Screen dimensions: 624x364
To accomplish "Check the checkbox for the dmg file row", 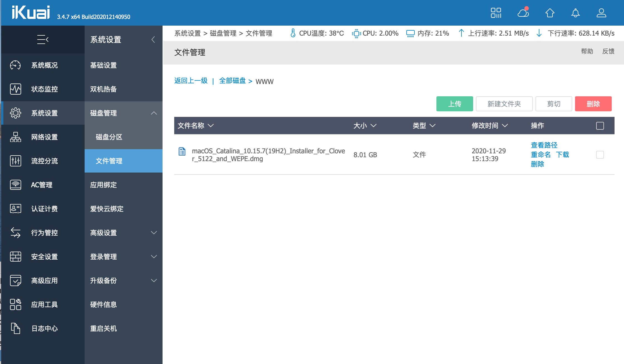I will point(600,155).
